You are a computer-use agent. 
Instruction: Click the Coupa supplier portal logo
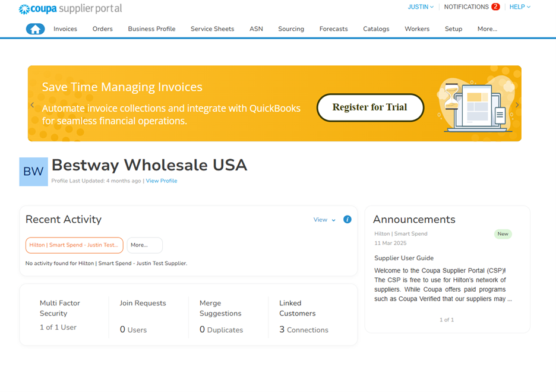70,9
